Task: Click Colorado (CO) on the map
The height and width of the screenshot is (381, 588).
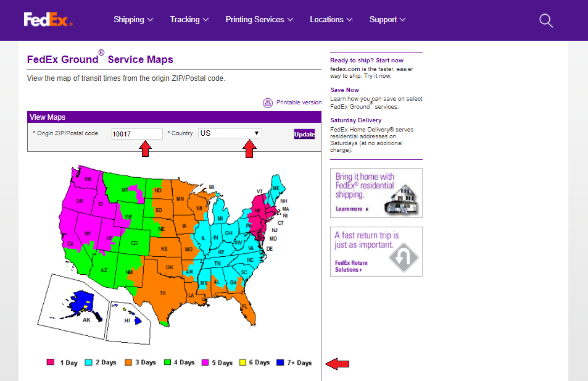Action: [135, 243]
